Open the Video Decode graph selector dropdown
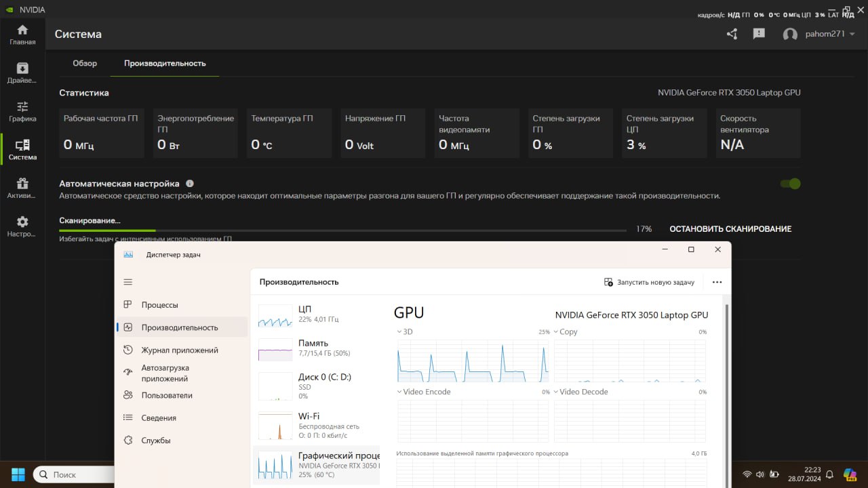 580,392
